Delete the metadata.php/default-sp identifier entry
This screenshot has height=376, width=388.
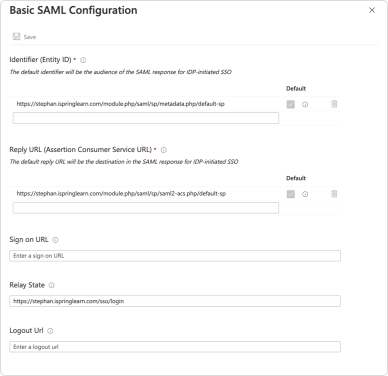coord(334,104)
